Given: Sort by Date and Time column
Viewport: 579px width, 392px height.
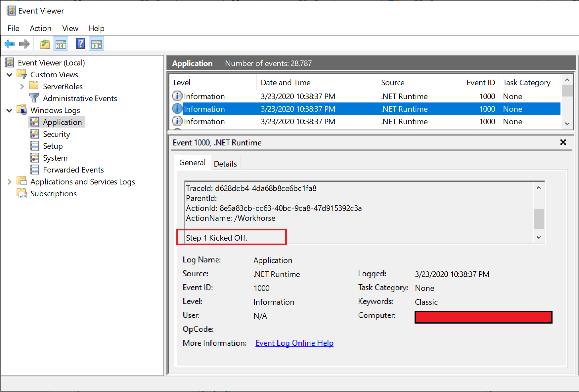Looking at the screenshot, I should coord(317,83).
